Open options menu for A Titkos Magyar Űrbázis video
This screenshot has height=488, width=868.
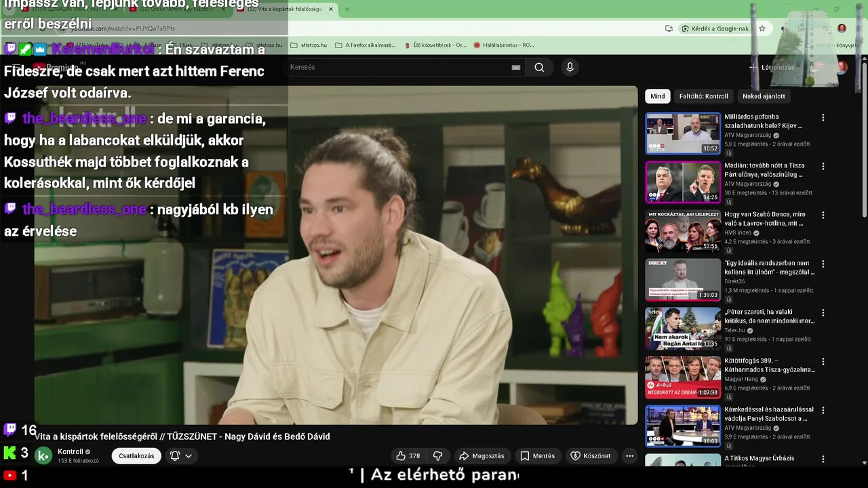[823, 459]
